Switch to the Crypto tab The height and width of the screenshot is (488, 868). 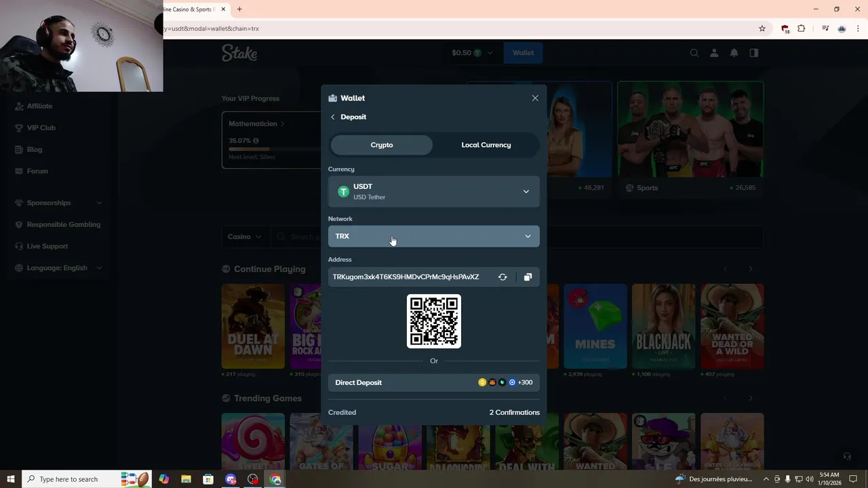click(382, 145)
